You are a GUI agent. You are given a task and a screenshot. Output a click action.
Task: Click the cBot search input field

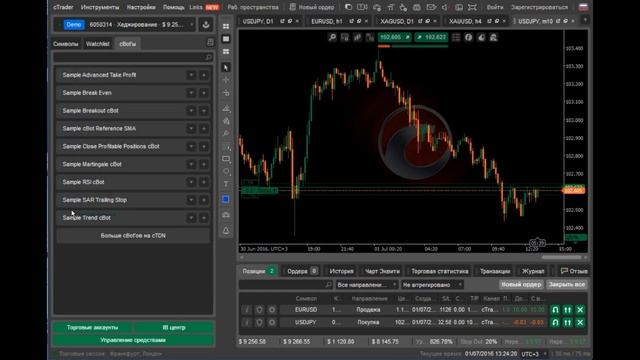click(133, 57)
